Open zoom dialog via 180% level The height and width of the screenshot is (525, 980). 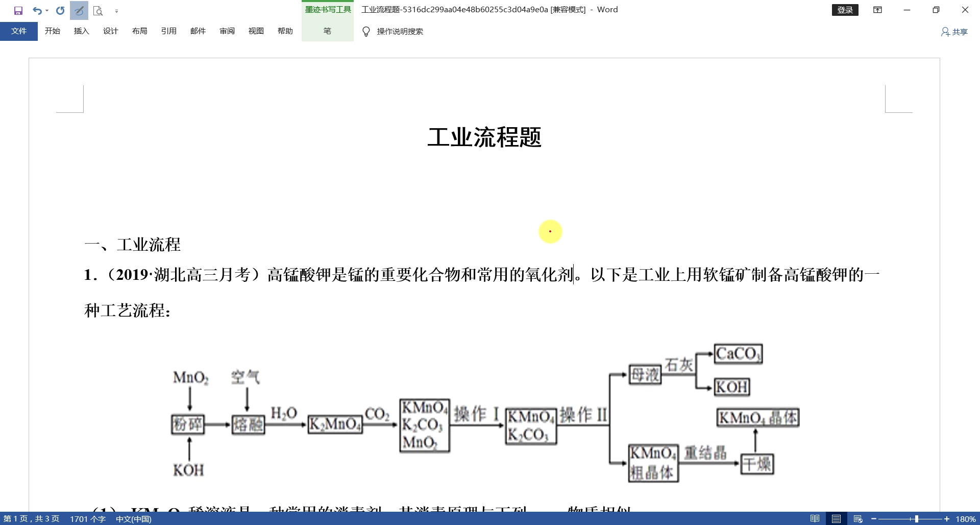click(x=966, y=519)
